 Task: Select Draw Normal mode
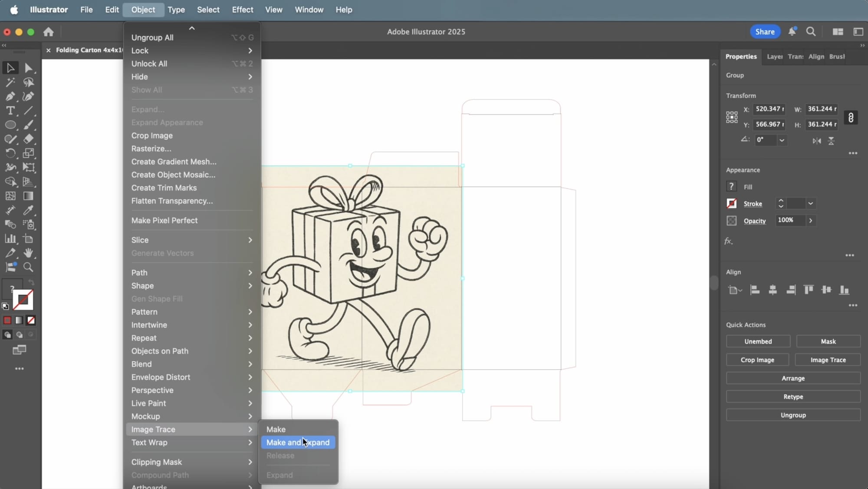tap(7, 335)
